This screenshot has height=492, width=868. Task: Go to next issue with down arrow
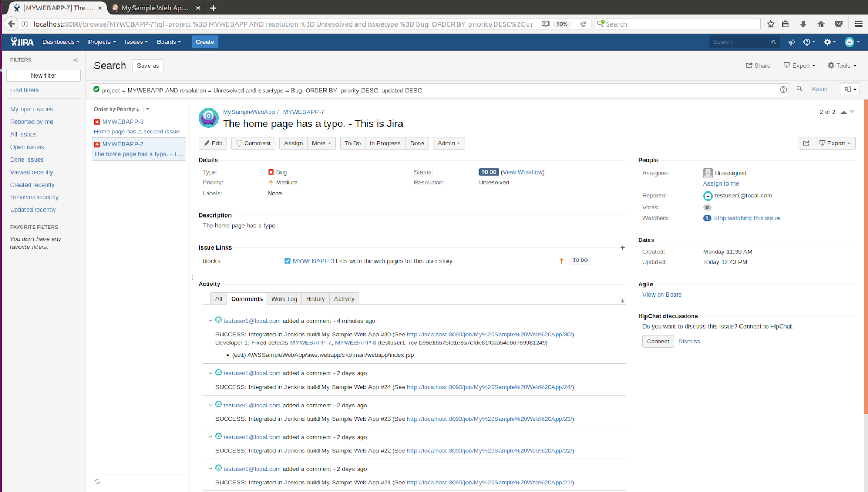pyautogui.click(x=852, y=112)
